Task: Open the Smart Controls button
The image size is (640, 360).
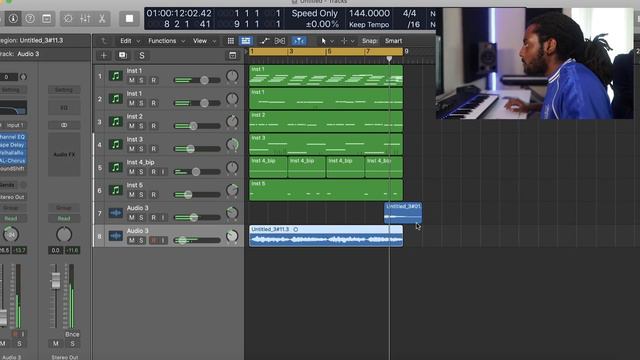Action: [68, 18]
